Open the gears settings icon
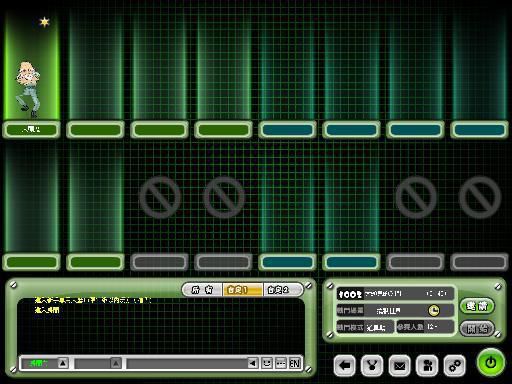Viewport: 512px width, 384px height. pyautogui.click(x=455, y=366)
